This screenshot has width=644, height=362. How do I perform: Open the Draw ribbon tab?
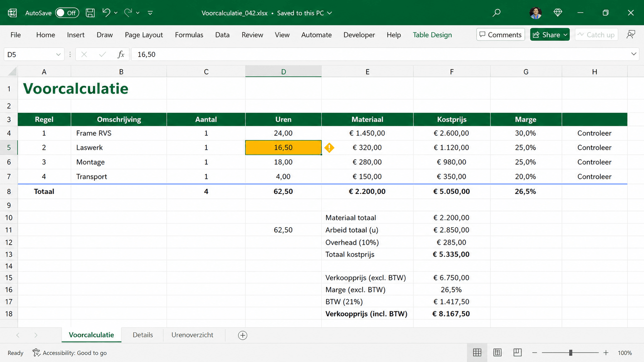pos(105,35)
